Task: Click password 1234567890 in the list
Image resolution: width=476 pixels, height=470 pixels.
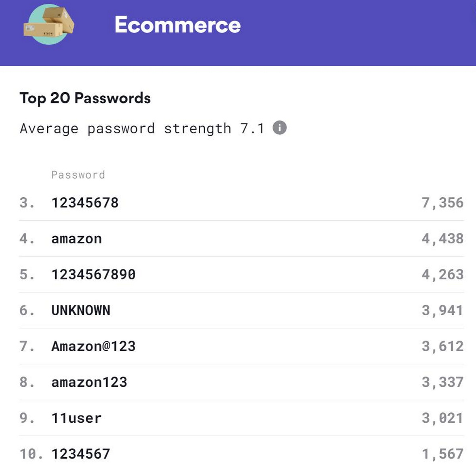Action: [x=94, y=274]
